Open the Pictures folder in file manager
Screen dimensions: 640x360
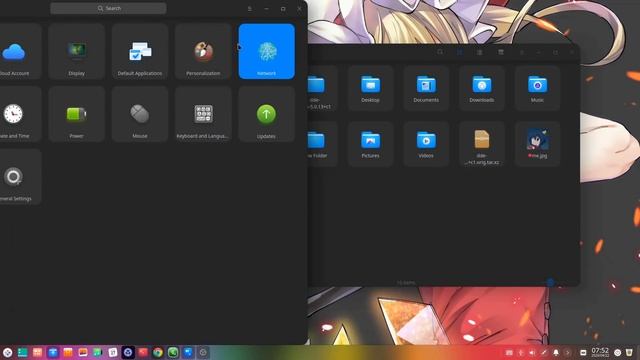click(370, 144)
